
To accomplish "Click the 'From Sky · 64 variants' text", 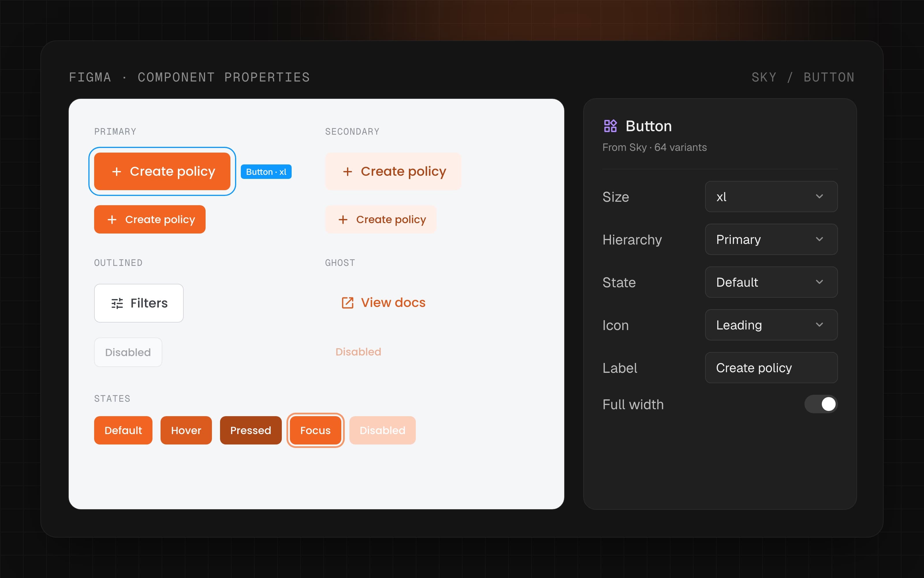I will click(x=654, y=148).
